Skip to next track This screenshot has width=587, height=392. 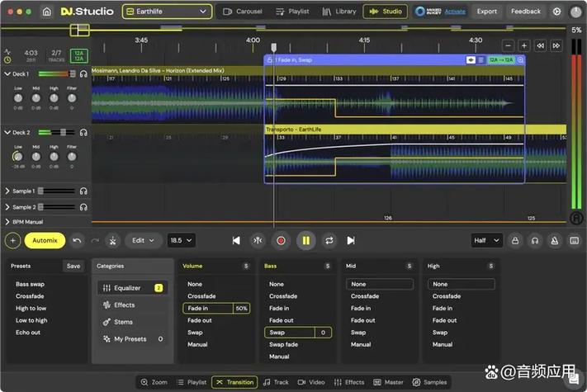[351, 240]
